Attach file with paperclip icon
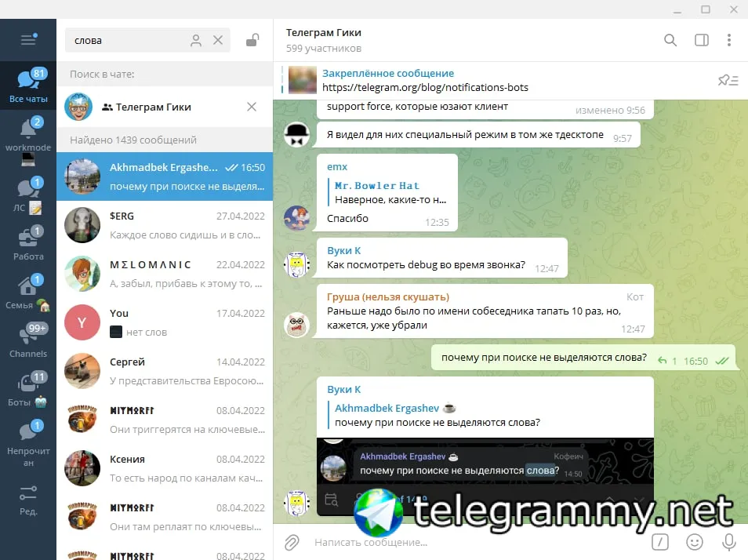 click(x=292, y=542)
